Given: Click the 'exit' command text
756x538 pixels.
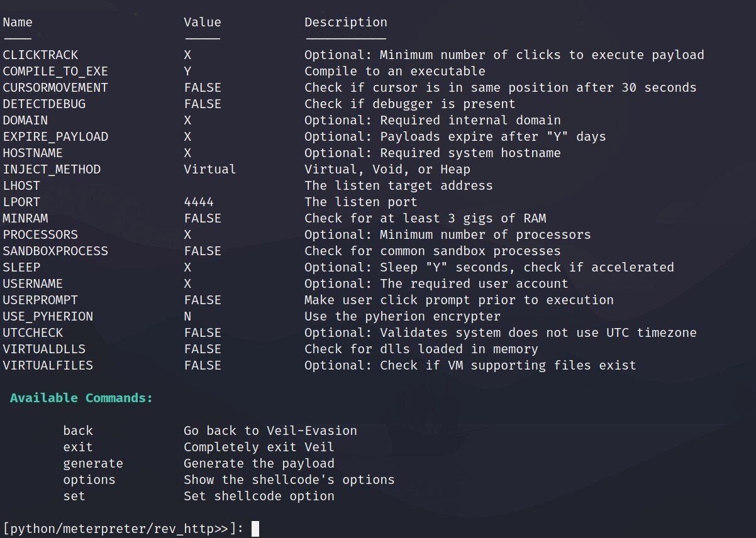Looking at the screenshot, I should click(78, 447).
